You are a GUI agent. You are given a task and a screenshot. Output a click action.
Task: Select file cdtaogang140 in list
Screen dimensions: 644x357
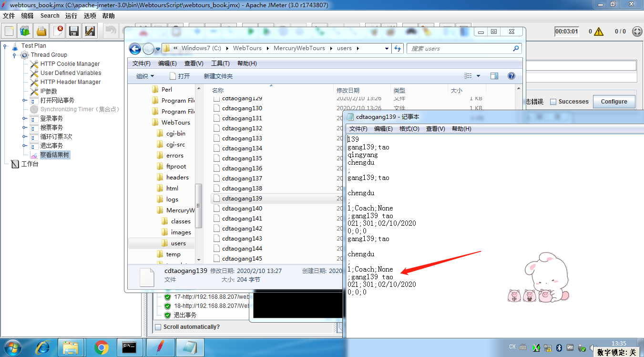click(242, 209)
